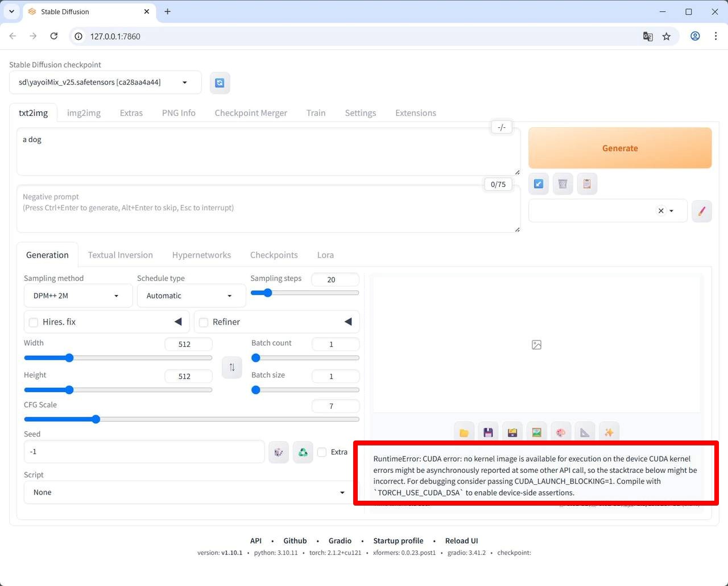
Task: Refresh the checkpoint list icon
Action: point(220,83)
